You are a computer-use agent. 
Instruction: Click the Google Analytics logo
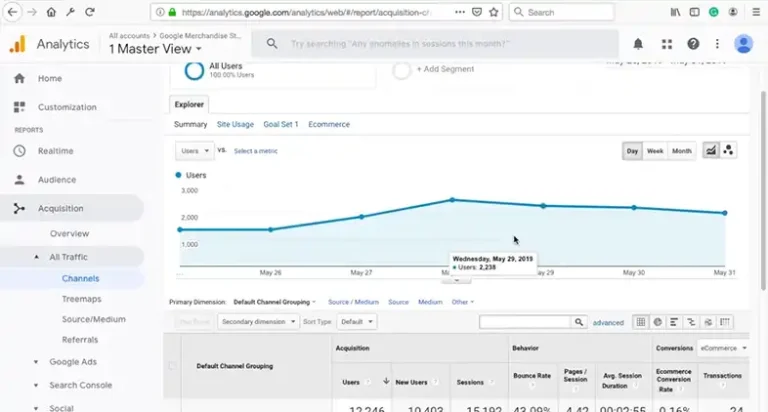[x=18, y=44]
